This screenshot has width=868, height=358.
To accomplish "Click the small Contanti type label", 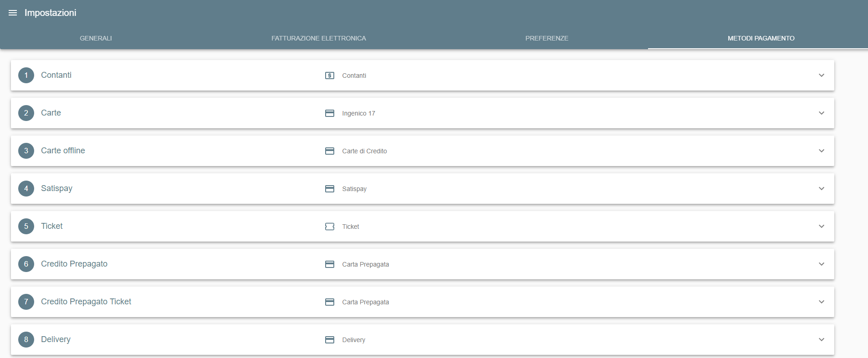I will (x=354, y=76).
